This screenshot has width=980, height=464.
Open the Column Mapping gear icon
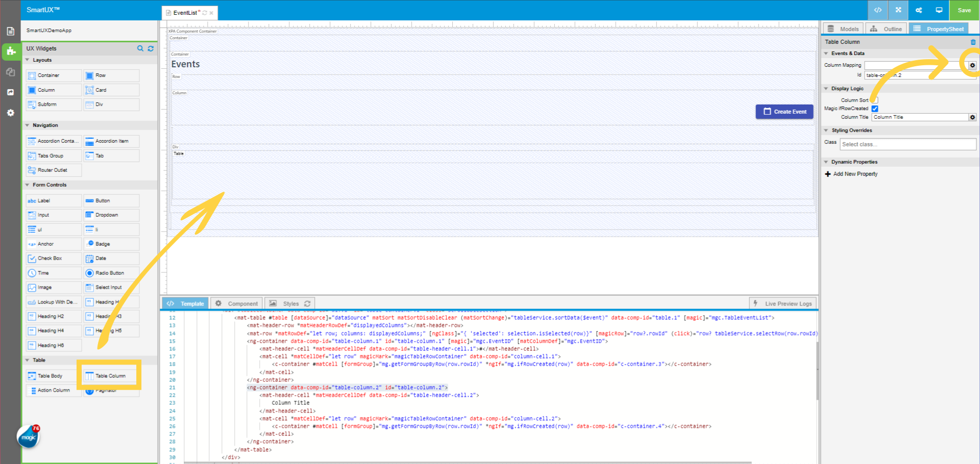coord(972,65)
